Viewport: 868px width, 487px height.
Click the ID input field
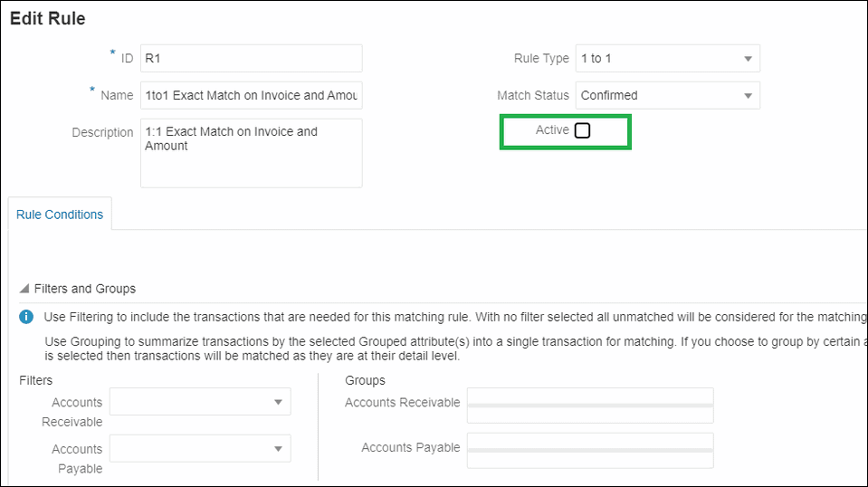coord(251,59)
